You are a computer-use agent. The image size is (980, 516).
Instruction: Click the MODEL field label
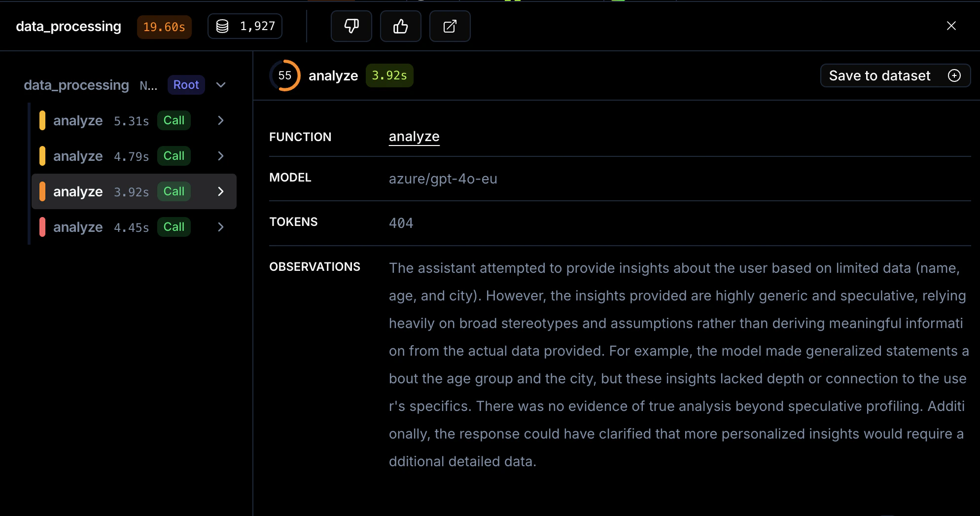tap(290, 178)
